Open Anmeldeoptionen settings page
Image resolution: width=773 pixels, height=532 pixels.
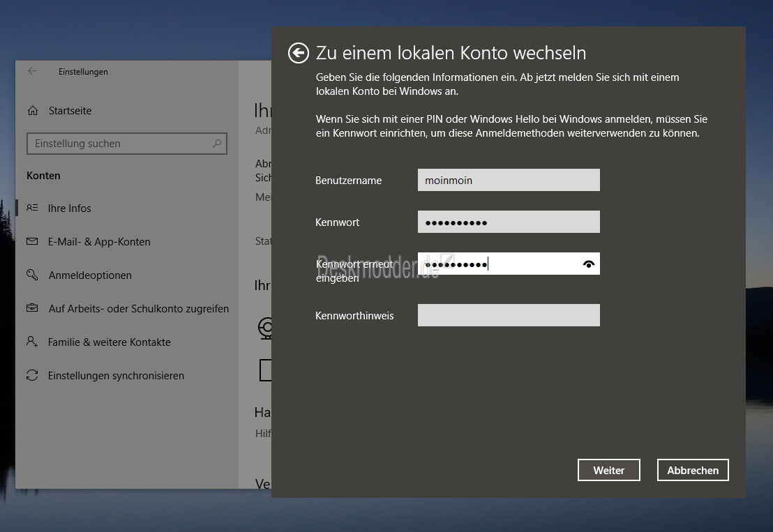[90, 275]
